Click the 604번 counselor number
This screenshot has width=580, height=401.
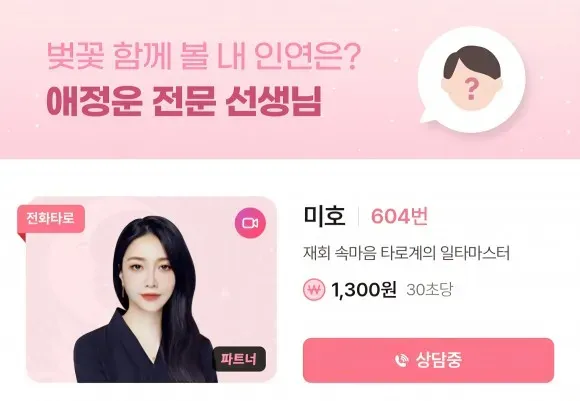coord(399,216)
